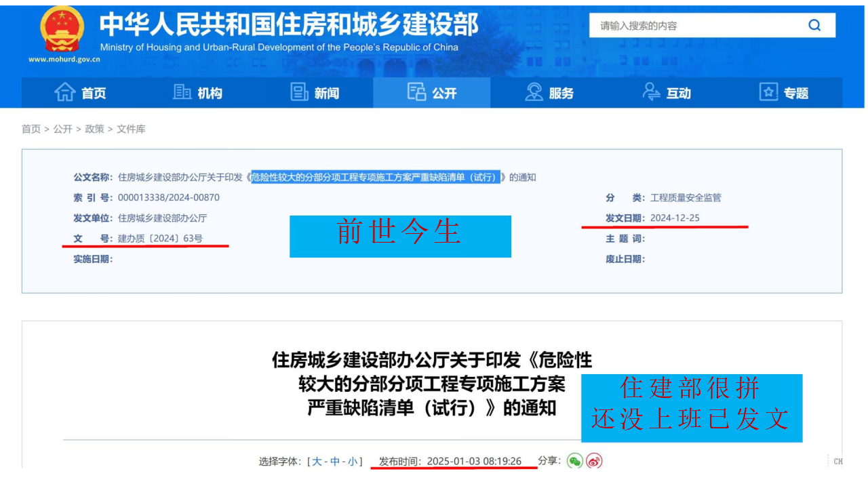Click the 互动 interaction icon

652,92
